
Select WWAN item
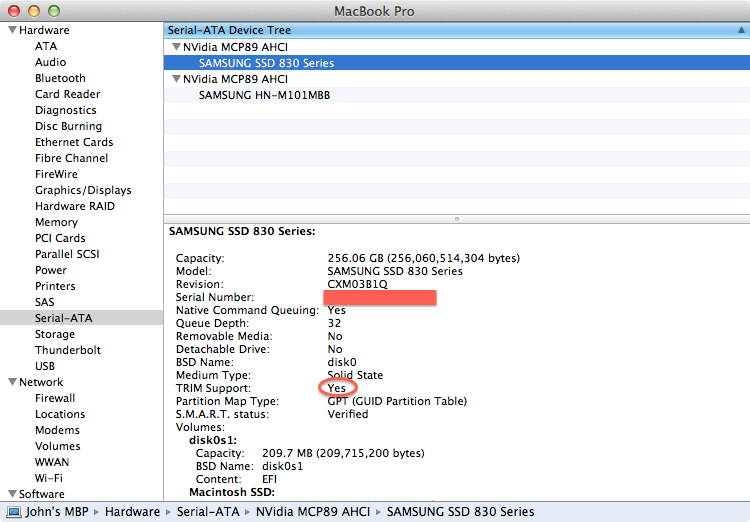(x=52, y=462)
